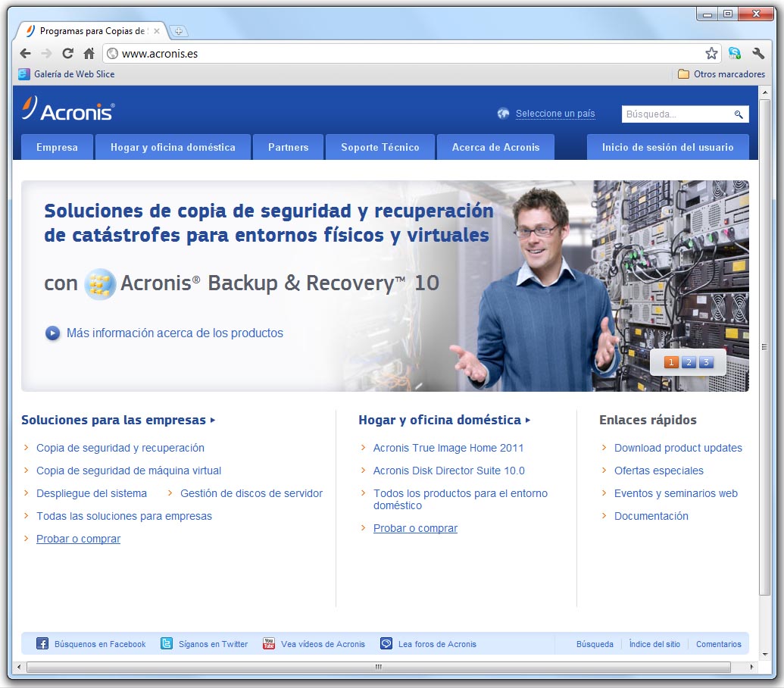Open a new tab with the plus button
The height and width of the screenshot is (688, 784).
click(x=179, y=32)
